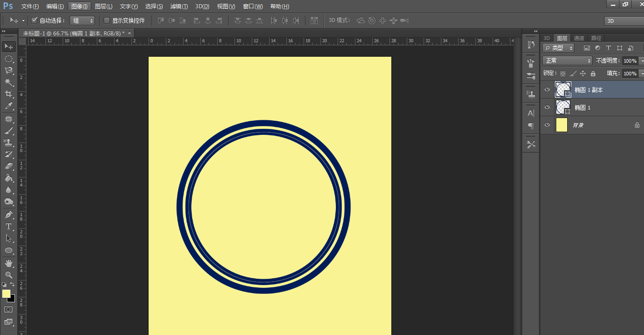Select the Blur tool

coord(8,190)
